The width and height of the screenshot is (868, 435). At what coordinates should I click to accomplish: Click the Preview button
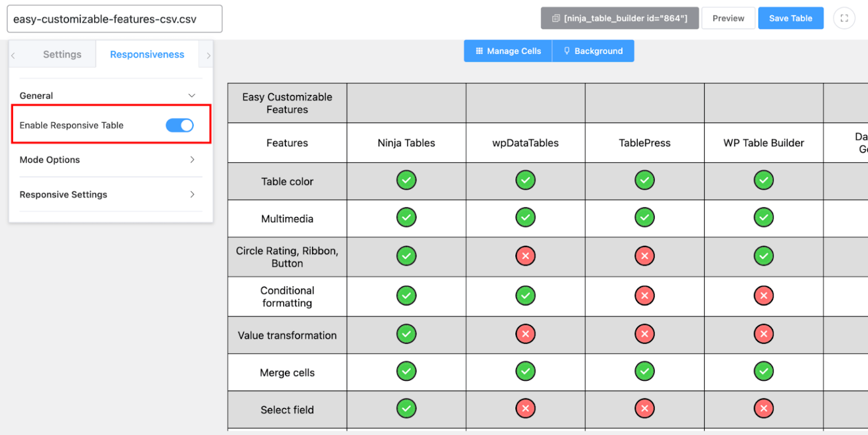coord(728,18)
